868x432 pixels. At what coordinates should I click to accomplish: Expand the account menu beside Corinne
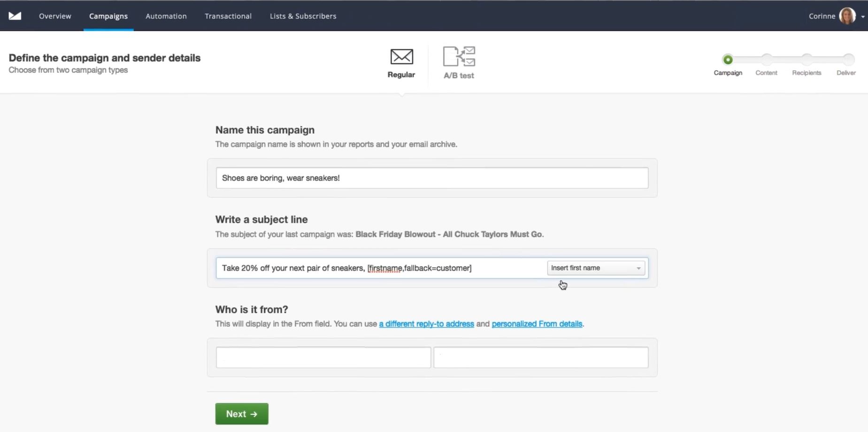coord(863,16)
